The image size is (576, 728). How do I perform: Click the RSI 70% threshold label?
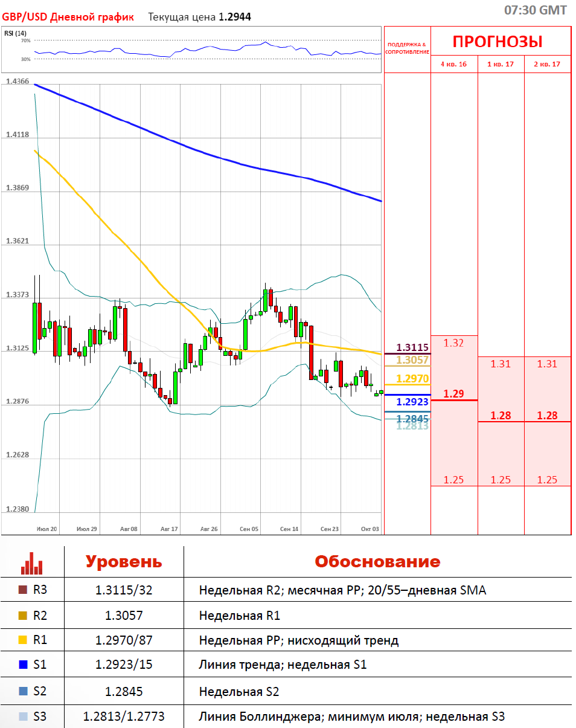25,40
